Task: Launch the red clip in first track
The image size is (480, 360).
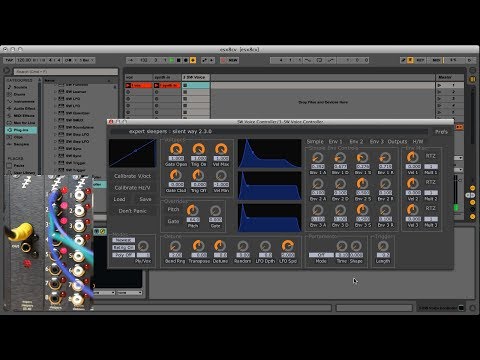Action: pos(128,86)
